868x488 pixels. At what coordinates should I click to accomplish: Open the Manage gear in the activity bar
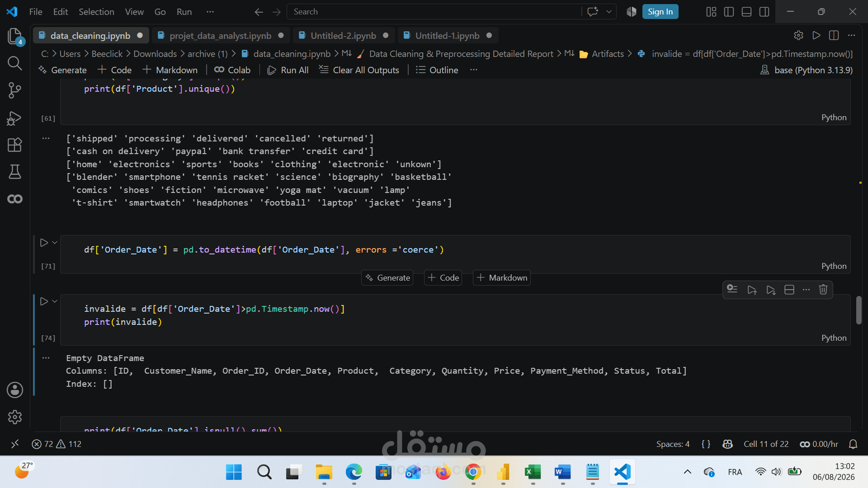coord(15,417)
